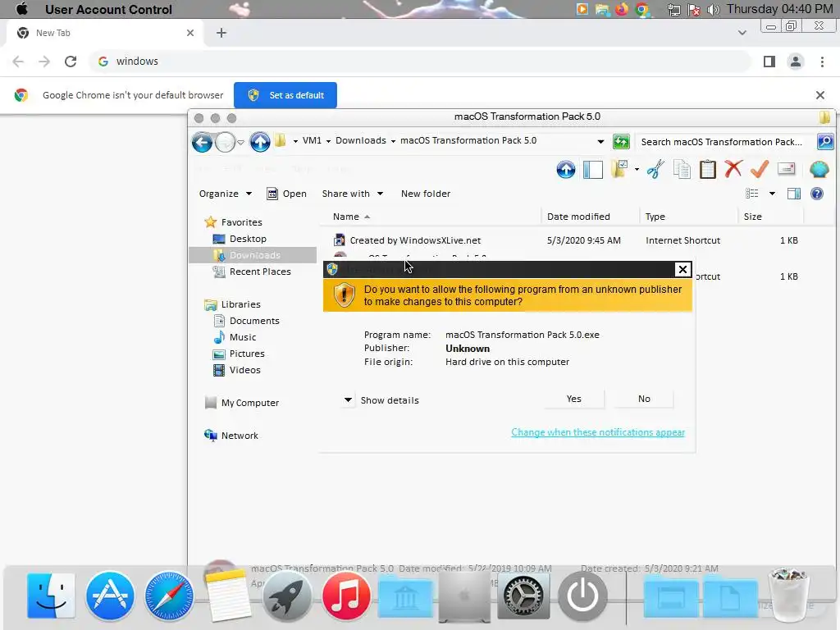The image size is (840, 630).
Task: Open Videos under Libraries
Action: [x=244, y=370]
